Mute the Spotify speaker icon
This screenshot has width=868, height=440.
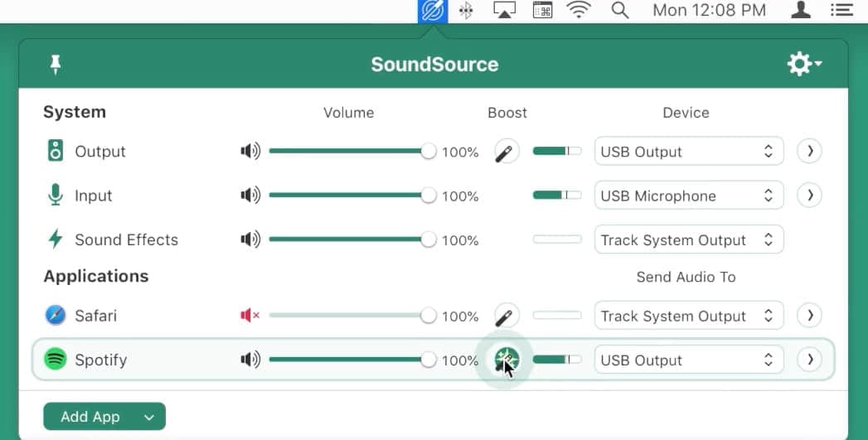tap(250, 360)
